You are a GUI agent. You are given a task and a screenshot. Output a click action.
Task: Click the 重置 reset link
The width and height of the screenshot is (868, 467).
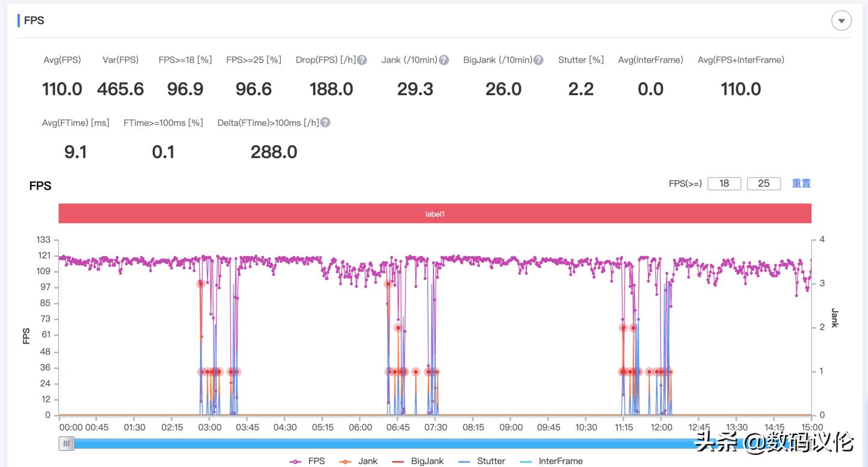coord(801,183)
